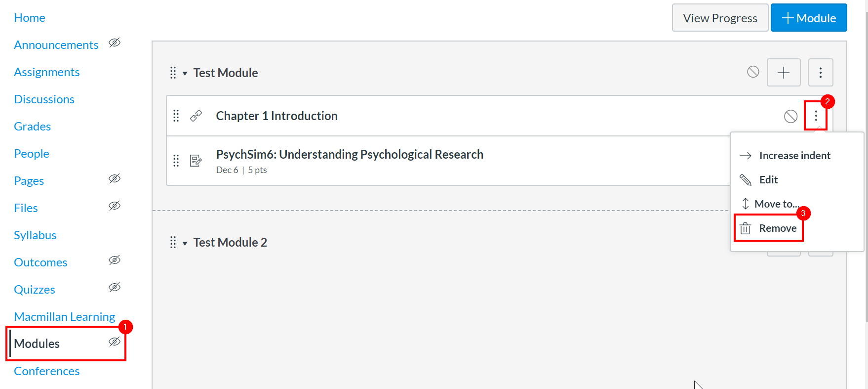868x389 pixels.
Task: Collapse the Test Module section
Action: [x=184, y=73]
